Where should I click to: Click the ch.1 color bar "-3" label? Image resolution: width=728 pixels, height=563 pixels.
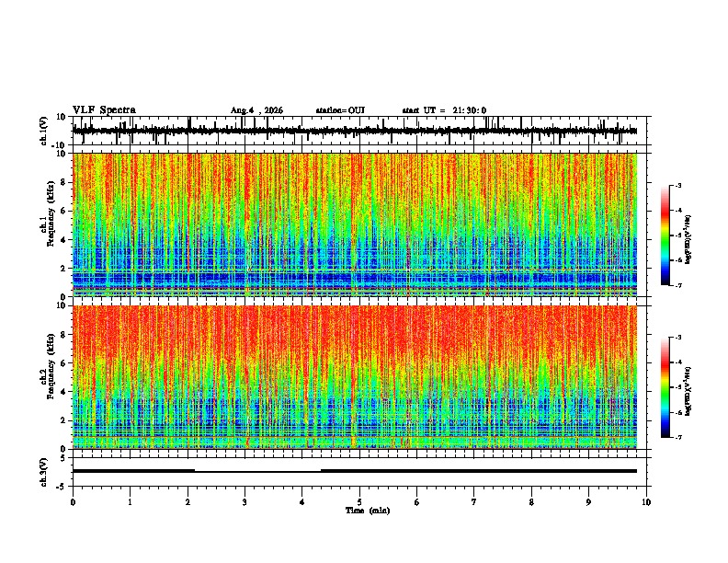[x=677, y=186]
